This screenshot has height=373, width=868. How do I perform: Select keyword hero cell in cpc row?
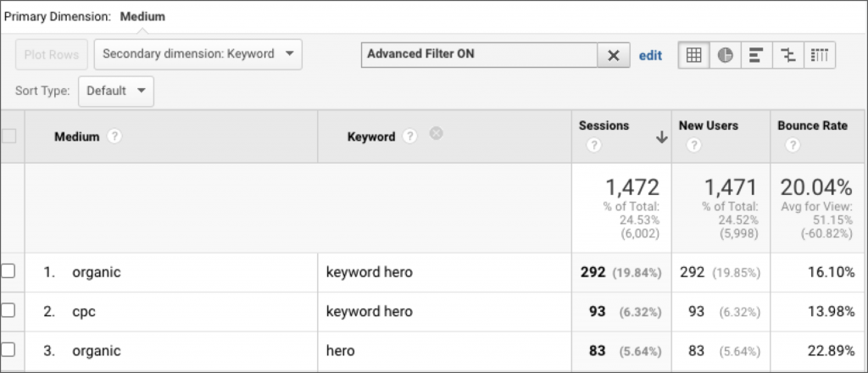370,312
